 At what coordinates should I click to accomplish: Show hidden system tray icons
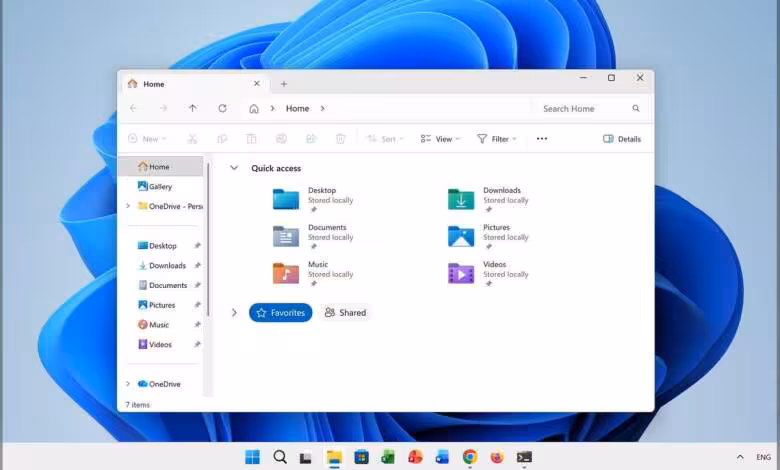tap(740, 457)
